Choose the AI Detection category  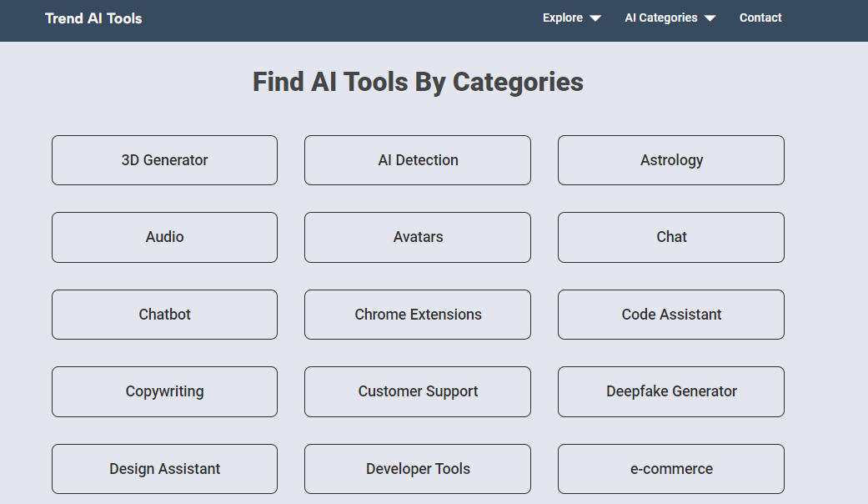[x=418, y=160]
